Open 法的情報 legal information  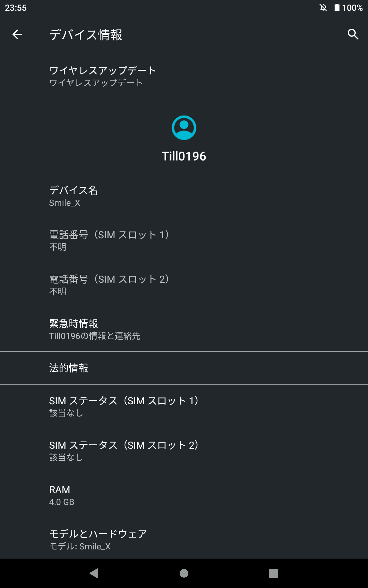tap(69, 368)
